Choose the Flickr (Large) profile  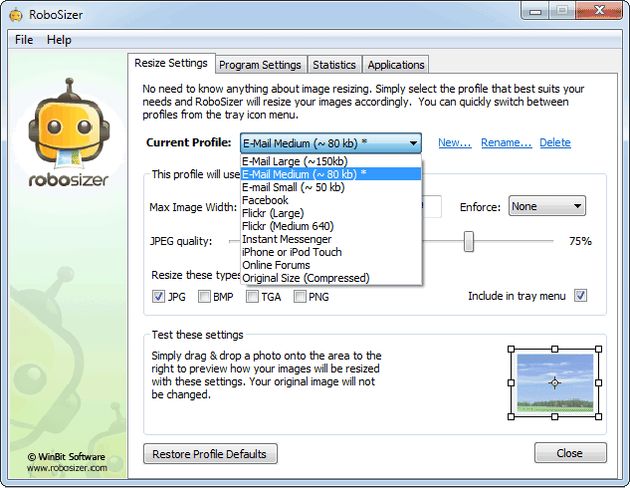pyautogui.click(x=331, y=213)
